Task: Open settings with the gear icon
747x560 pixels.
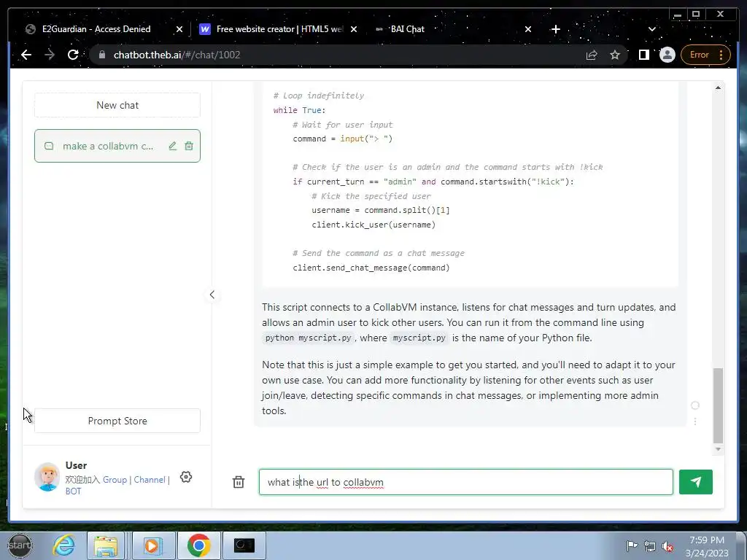Action: (x=186, y=477)
